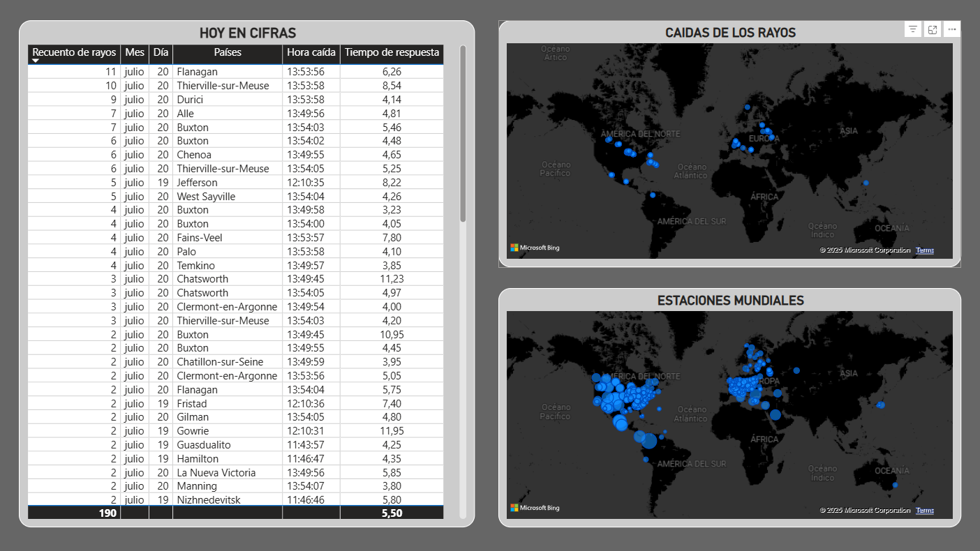Image resolution: width=980 pixels, height=551 pixels.
Task: Click the time cell 12:10:35
Action: 311,183
